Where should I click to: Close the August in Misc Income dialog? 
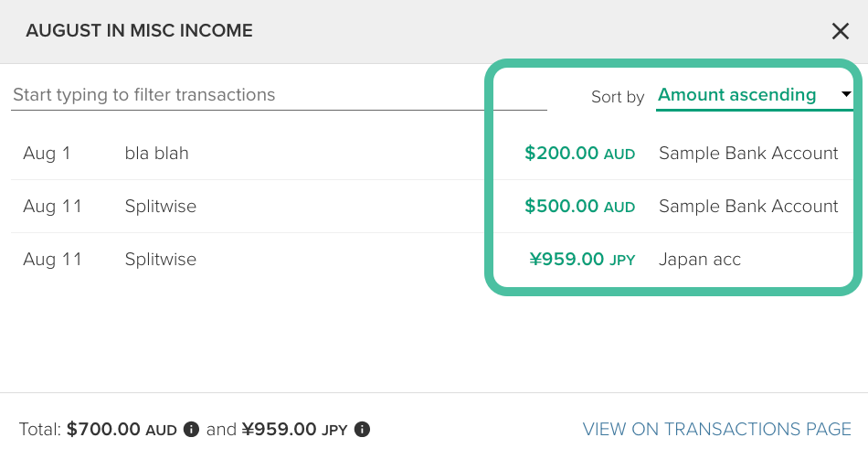(841, 31)
